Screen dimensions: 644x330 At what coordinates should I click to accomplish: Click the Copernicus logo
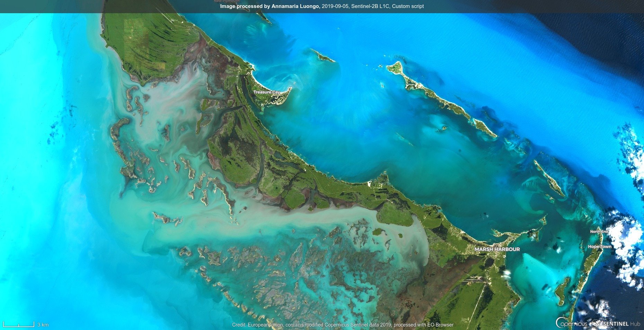[572, 323]
